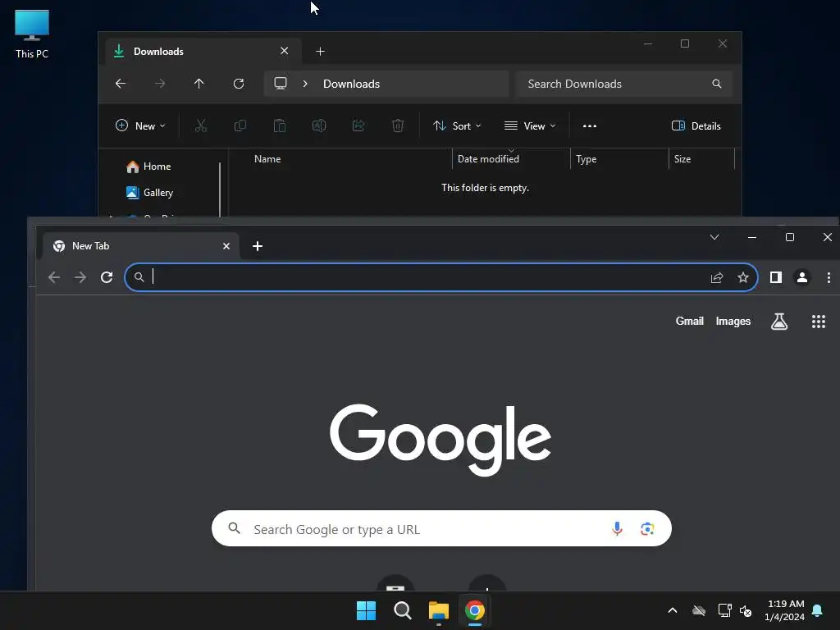Click the Paste clipboard icon in Explorer toolbar

[280, 126]
